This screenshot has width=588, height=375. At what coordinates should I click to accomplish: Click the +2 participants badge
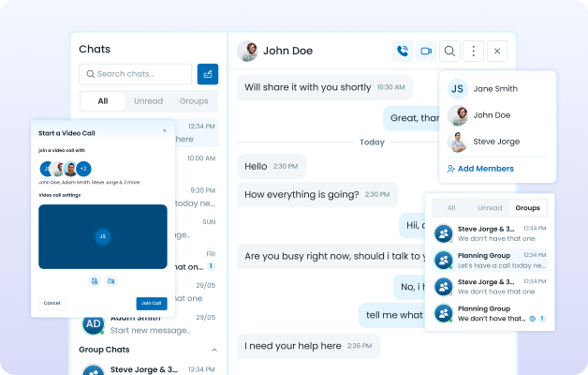coord(83,169)
